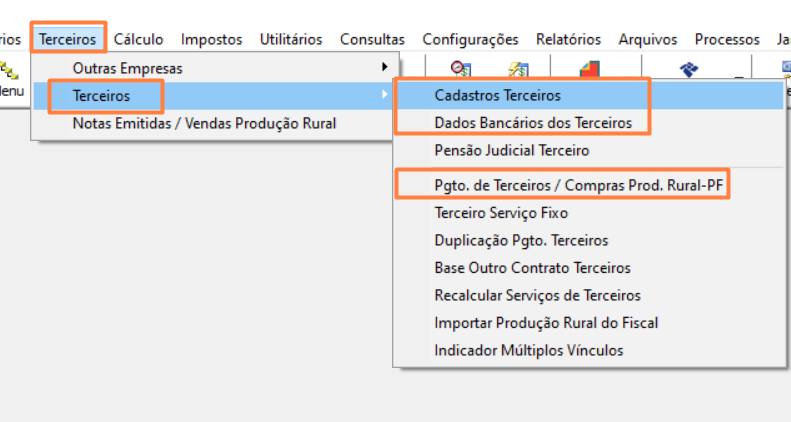Screen dimensions: 791x422
Task: Open Notas Emitidas / Vendas Produção Rural
Action: pos(204,124)
